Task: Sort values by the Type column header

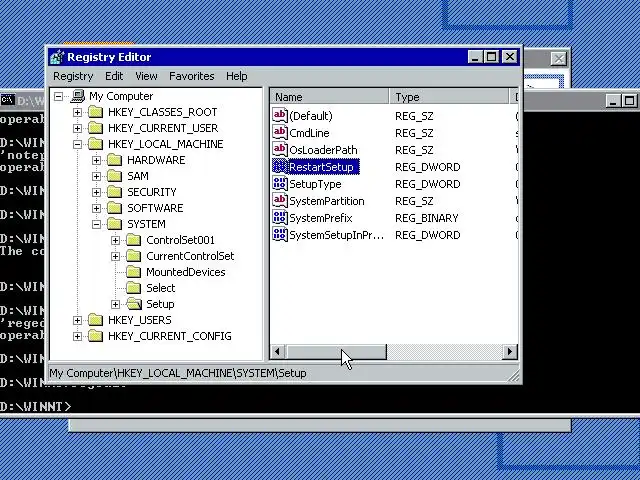Action: (x=449, y=97)
